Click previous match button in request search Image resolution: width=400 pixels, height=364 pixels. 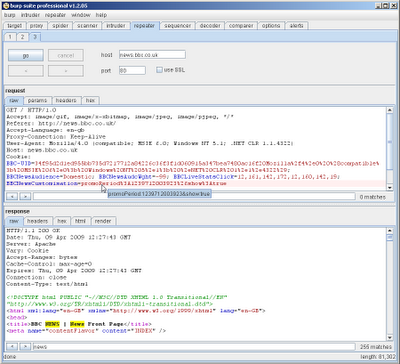(x=12, y=196)
